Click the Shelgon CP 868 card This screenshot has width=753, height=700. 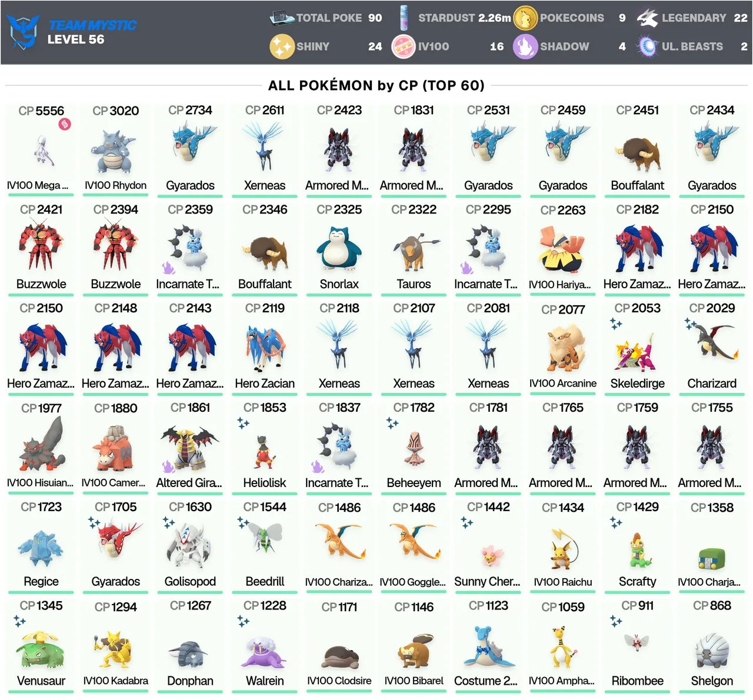tap(712, 645)
